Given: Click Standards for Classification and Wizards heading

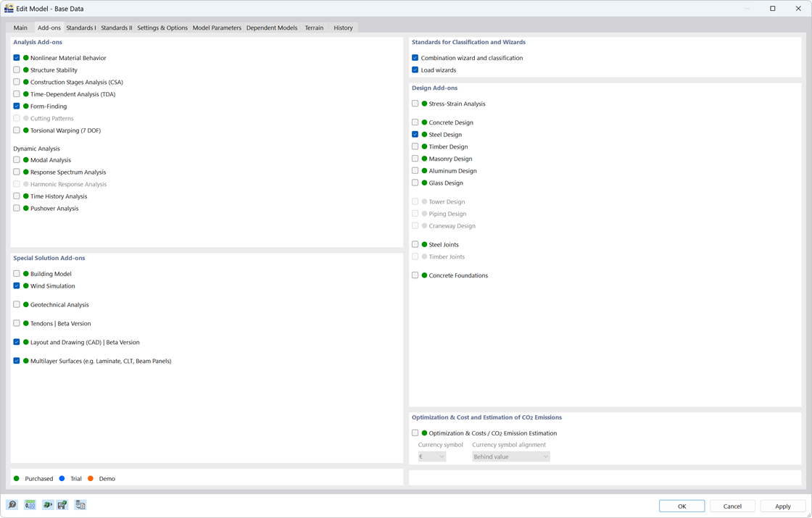Looking at the screenshot, I should click(468, 43).
